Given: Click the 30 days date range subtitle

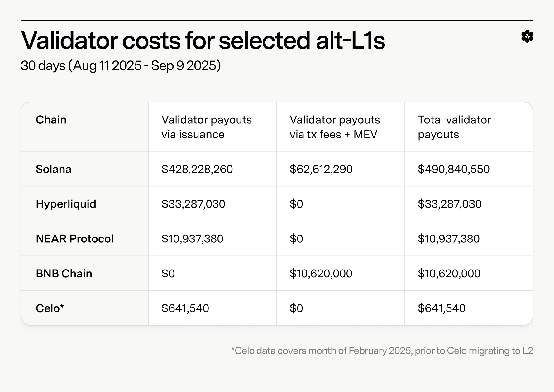Looking at the screenshot, I should point(121,66).
